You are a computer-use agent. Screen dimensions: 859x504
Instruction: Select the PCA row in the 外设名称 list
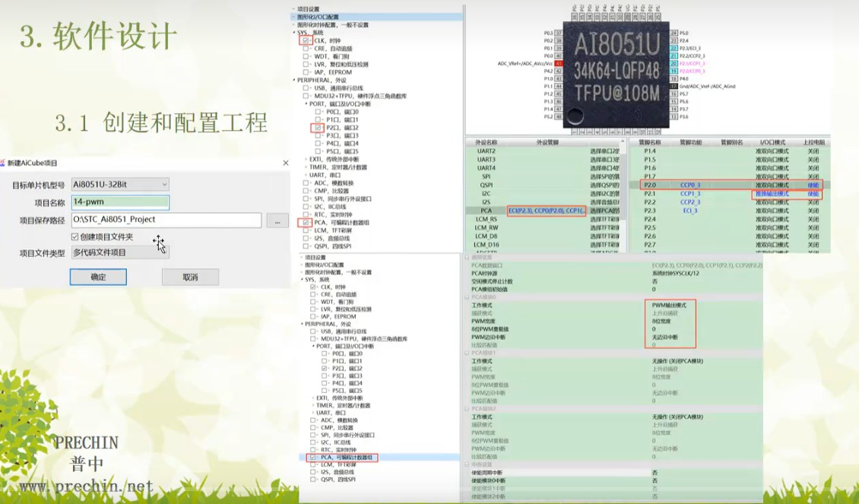pyautogui.click(x=487, y=210)
